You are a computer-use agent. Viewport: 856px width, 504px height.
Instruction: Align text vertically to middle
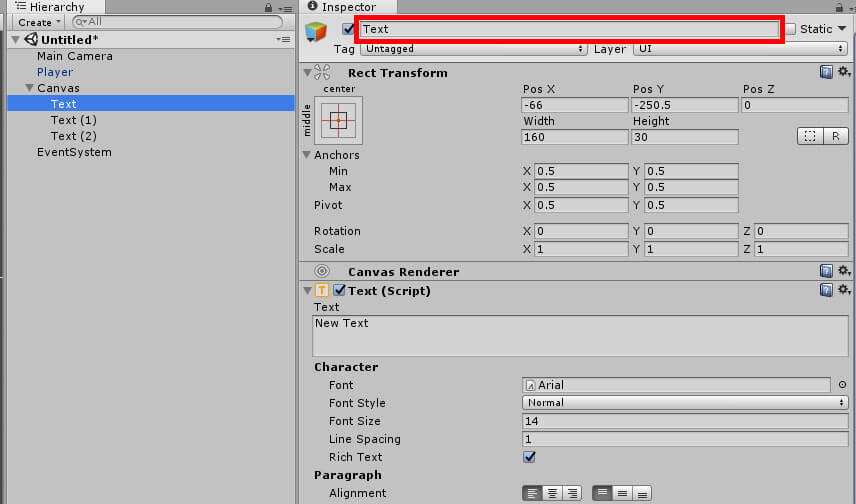point(622,493)
